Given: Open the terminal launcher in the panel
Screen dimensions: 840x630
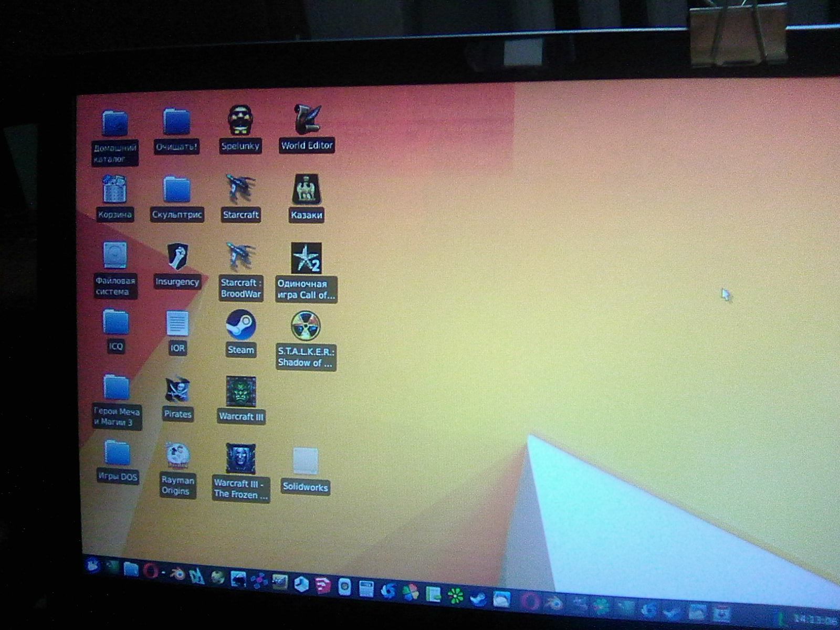Looking at the screenshot, I should coord(112,566).
